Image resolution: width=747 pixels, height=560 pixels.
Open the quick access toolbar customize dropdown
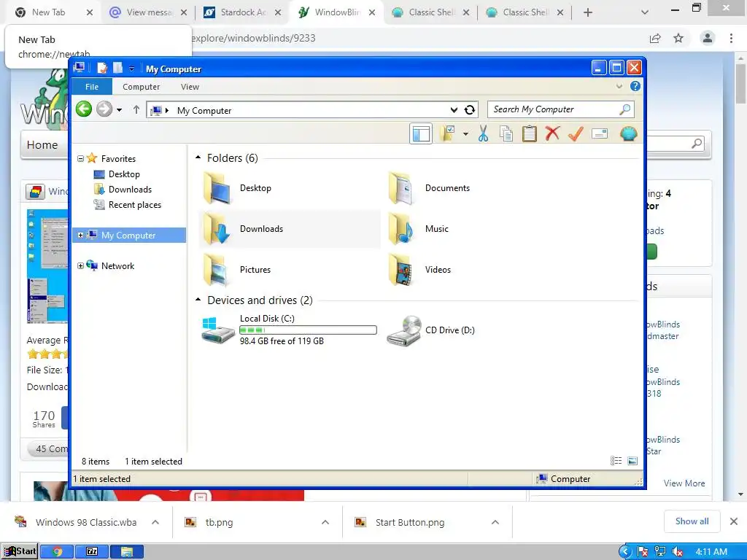click(131, 69)
